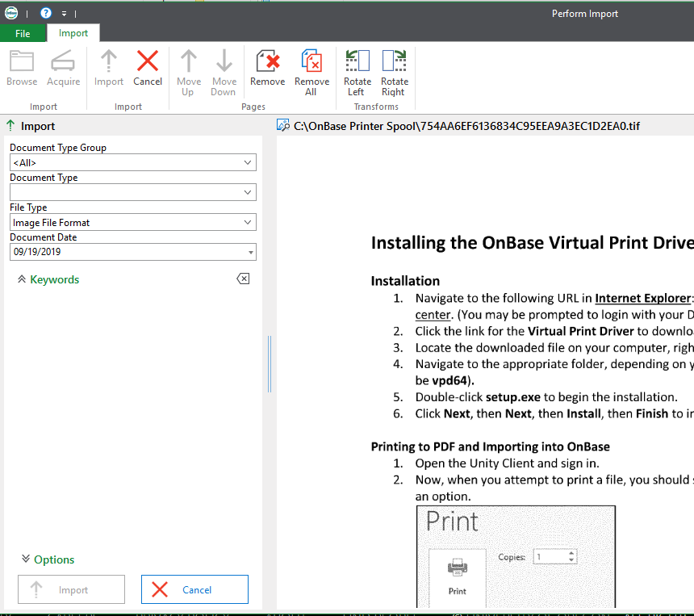Screen dimensions: 694x616
Task: Click the 'center' underlined link text
Action: [433, 314]
